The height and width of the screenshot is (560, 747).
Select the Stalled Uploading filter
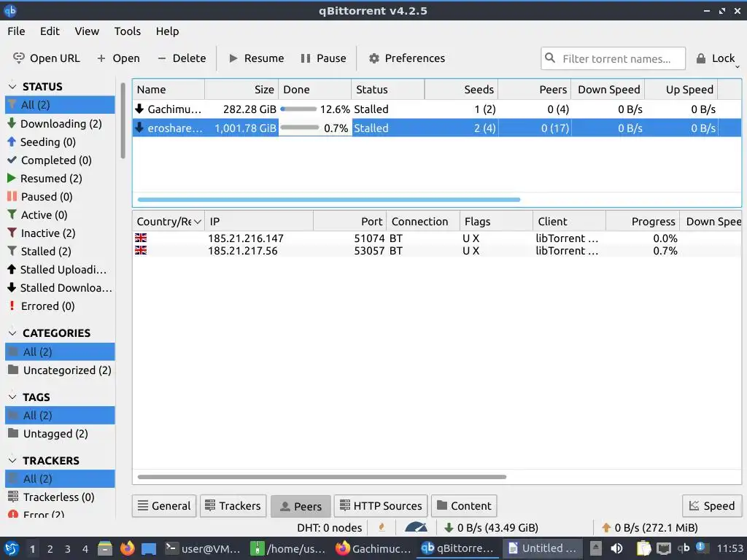click(x=60, y=270)
